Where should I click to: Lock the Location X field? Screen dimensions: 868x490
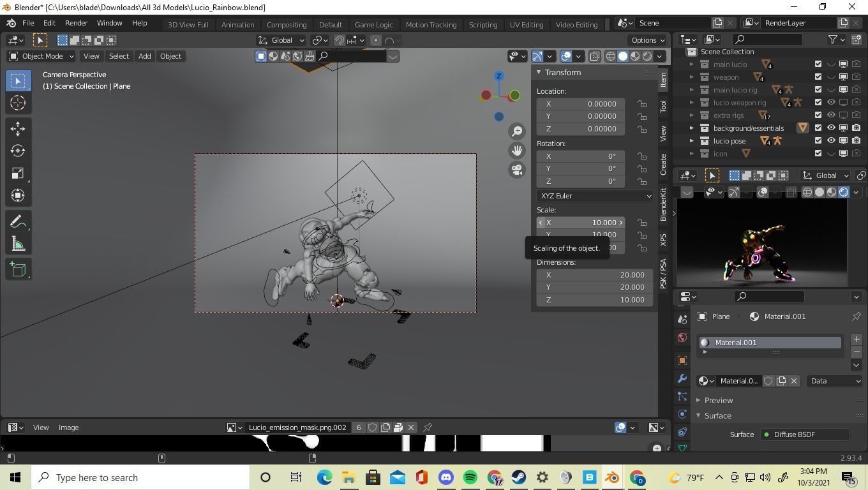(x=641, y=104)
